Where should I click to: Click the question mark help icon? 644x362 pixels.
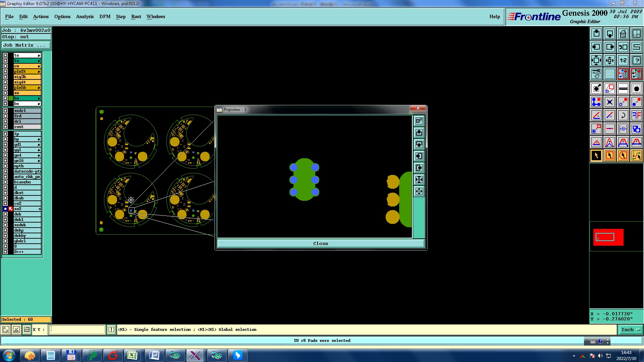pos(636,60)
